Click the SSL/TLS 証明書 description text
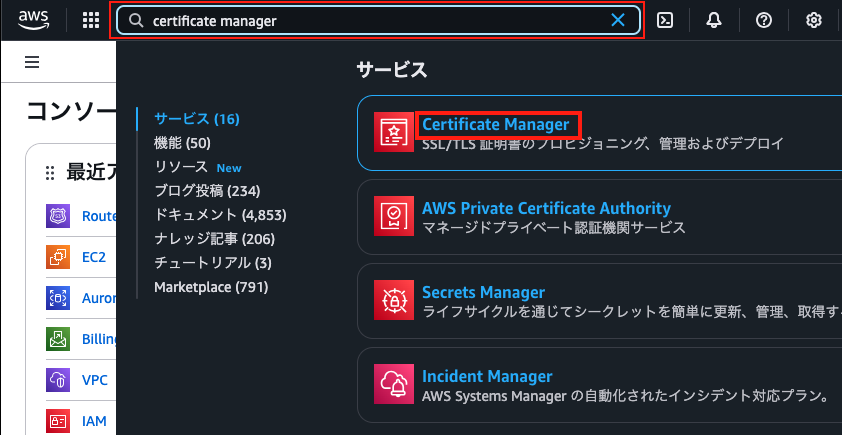Image resolution: width=842 pixels, height=435 pixels. 604,143
